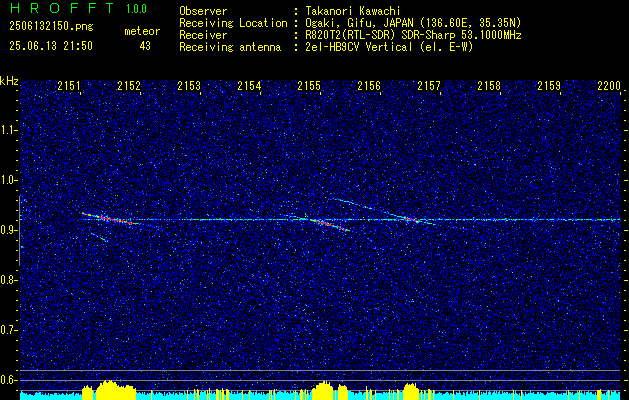Click the Observer field label

click(x=203, y=11)
